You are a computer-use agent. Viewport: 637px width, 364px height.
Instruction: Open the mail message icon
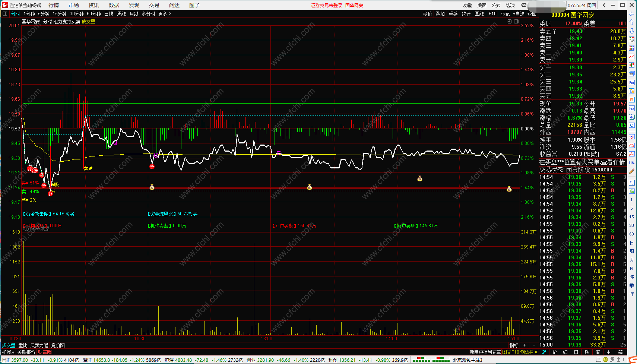524,5
